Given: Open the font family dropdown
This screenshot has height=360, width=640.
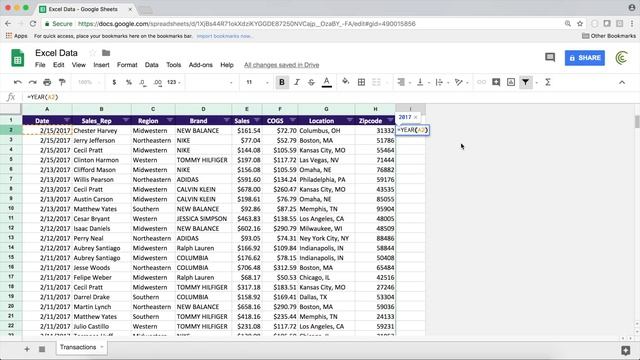Looking at the screenshot, I should pyautogui.click(x=210, y=82).
